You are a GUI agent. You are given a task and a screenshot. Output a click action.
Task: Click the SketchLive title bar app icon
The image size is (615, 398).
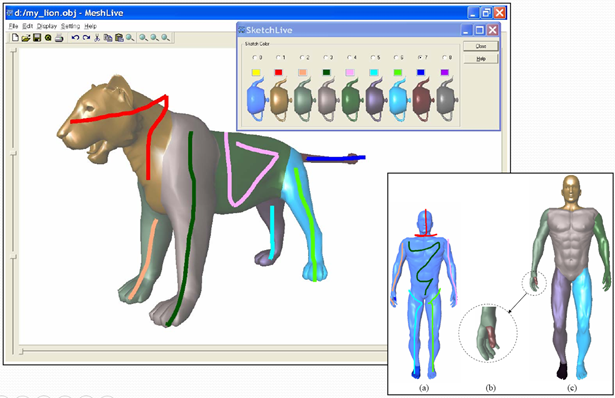coord(242,30)
